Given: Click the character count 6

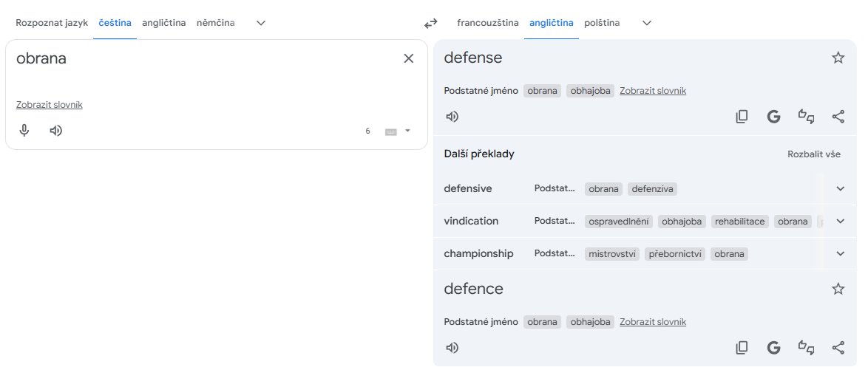Looking at the screenshot, I should coord(367,131).
